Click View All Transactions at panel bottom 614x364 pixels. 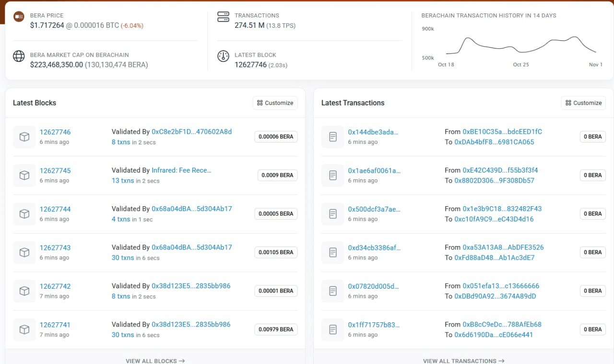coord(463,361)
